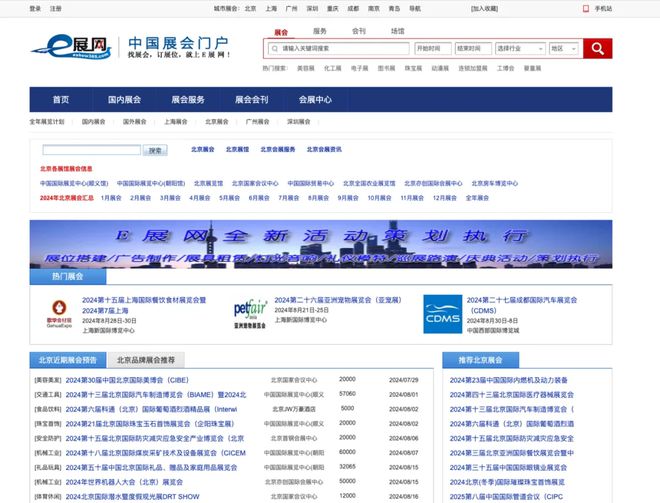
Task: Select the 8月展会 month link
Action: [x=318, y=198]
